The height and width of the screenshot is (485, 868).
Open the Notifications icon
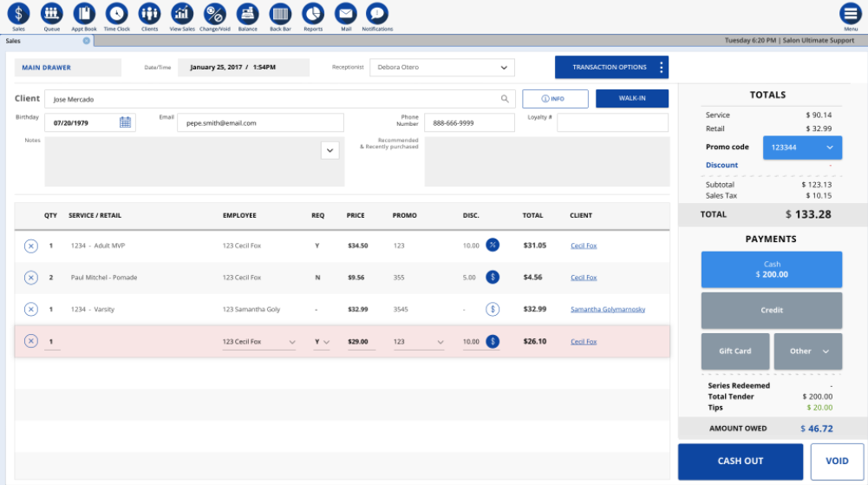click(x=377, y=13)
